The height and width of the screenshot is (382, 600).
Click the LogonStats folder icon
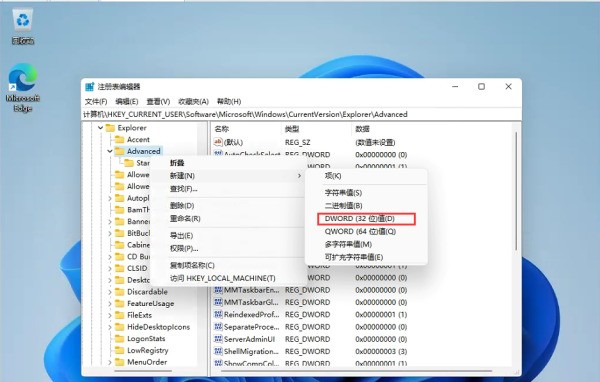(x=120, y=339)
